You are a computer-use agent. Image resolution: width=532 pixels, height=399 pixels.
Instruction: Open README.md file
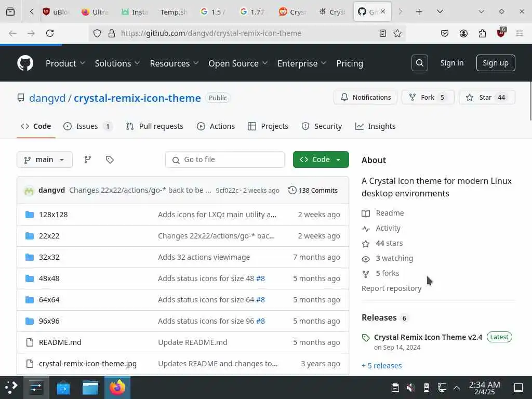coord(60,342)
